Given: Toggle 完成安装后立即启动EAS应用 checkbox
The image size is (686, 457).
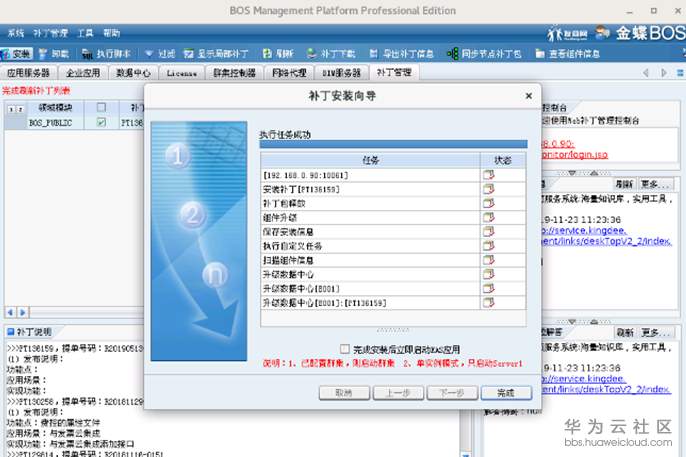Looking at the screenshot, I should [345, 349].
